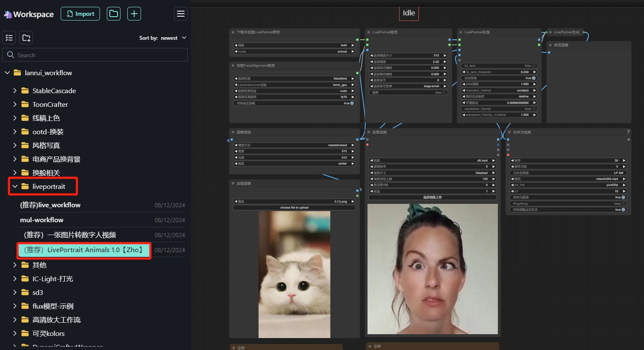
Task: Click the ToonCrafter folder icon
Action: coord(25,104)
